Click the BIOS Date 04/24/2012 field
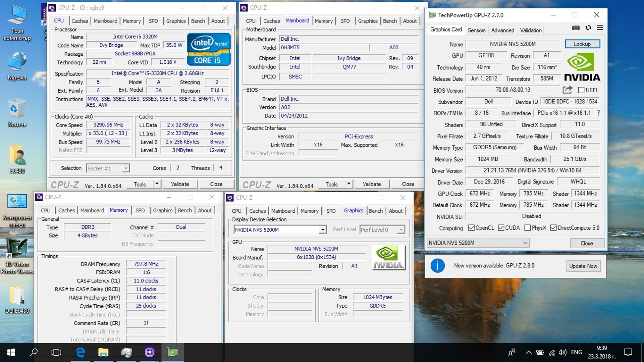The height and width of the screenshot is (362, 644). point(349,116)
